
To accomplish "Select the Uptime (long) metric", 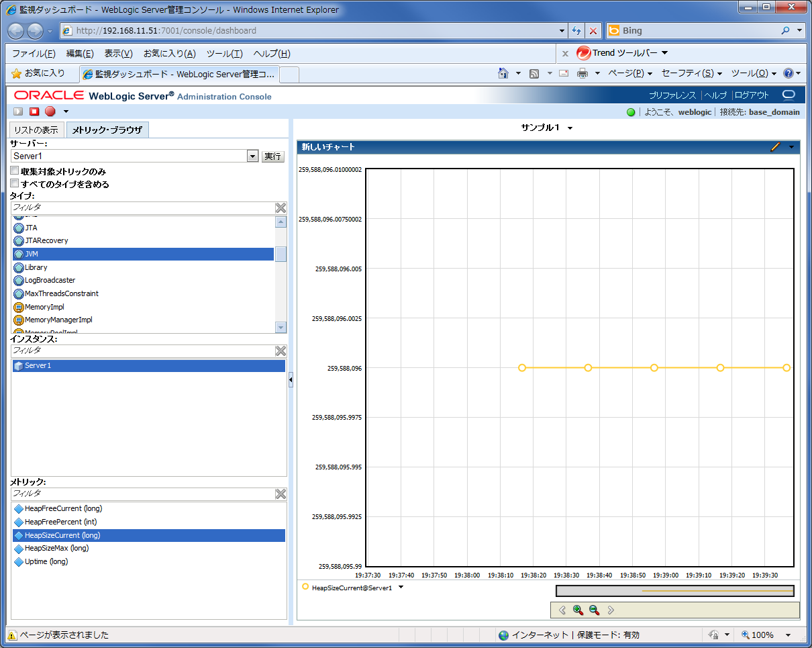I will (x=149, y=561).
